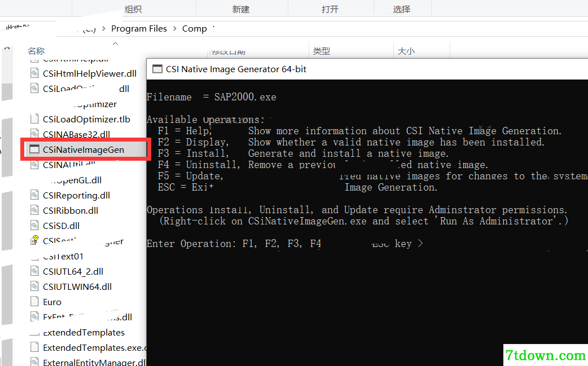Click the F3 = Install console line
Viewport: 588px width, 366px height.
tap(303, 153)
